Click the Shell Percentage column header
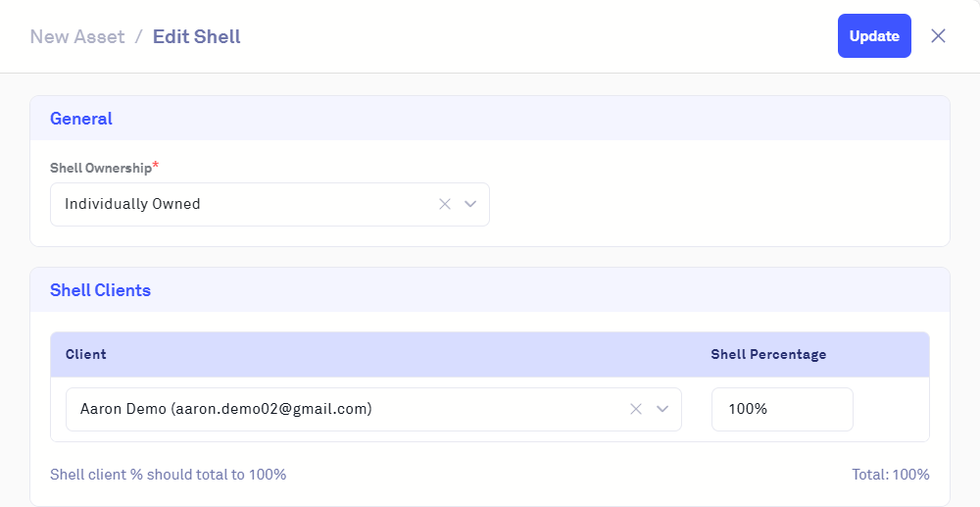 click(x=768, y=354)
